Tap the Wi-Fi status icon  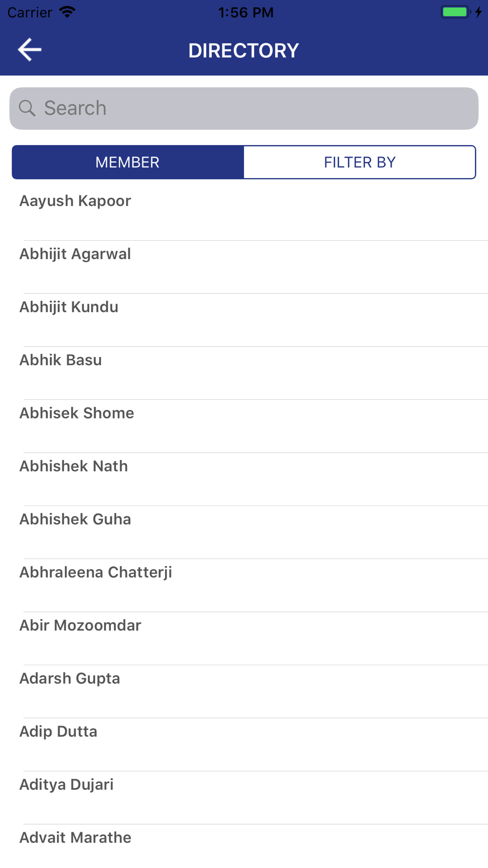pos(67,12)
